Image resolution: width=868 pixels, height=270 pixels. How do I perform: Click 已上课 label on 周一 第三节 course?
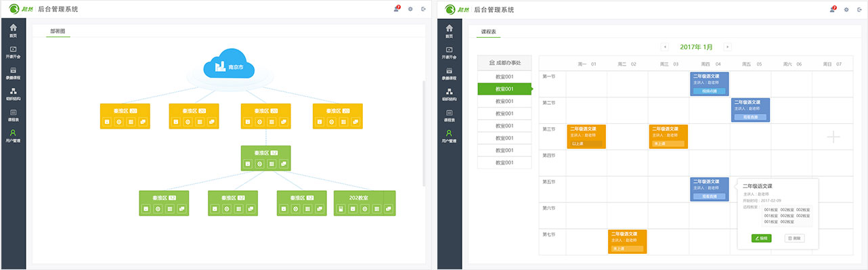click(x=586, y=143)
